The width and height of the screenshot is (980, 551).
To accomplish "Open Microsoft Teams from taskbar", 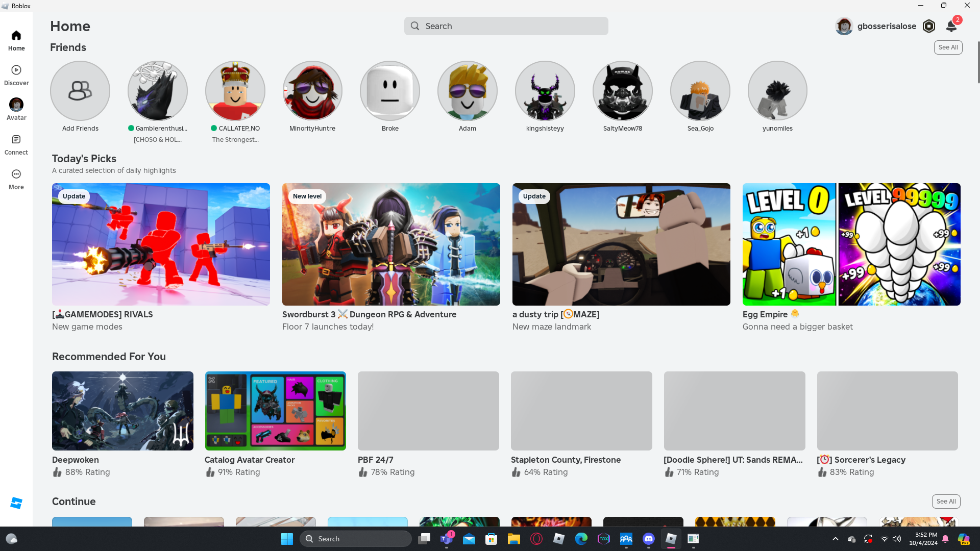I will pyautogui.click(x=447, y=539).
